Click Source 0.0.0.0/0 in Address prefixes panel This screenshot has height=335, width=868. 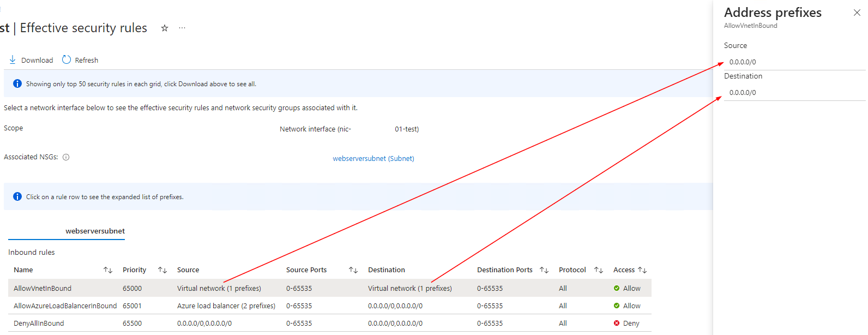(743, 62)
